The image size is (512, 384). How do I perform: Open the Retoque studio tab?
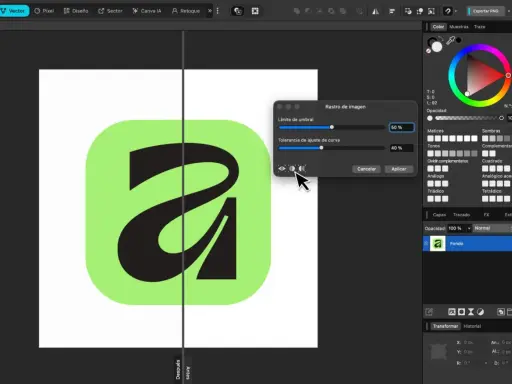(x=186, y=11)
